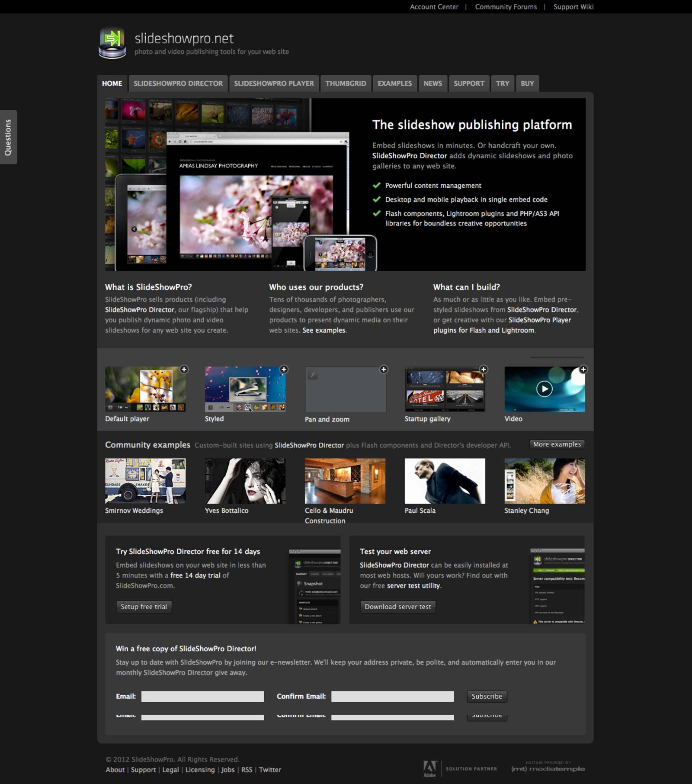The height and width of the screenshot is (784, 692).
Task: Click the 'Community examples' heading text
Action: (147, 445)
